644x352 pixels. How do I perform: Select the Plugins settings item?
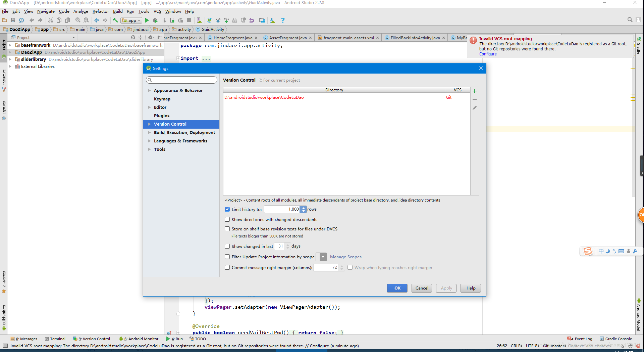tap(162, 116)
